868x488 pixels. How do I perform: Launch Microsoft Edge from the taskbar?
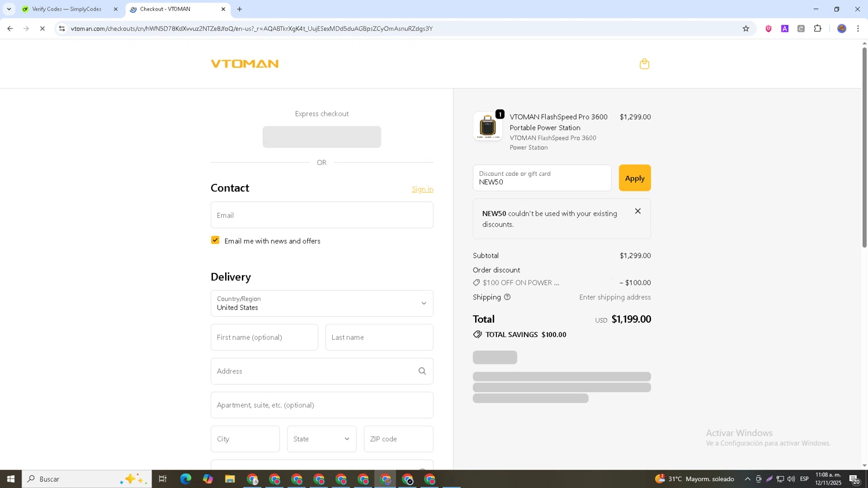185,479
